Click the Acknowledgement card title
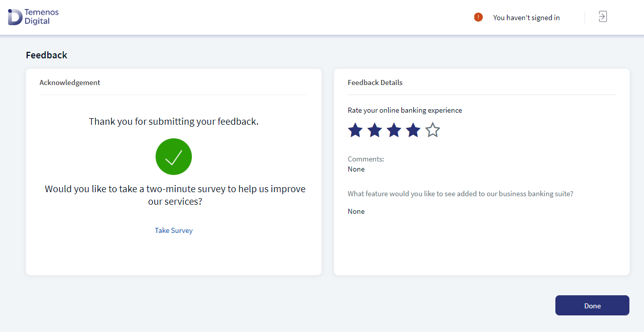This screenshot has width=644, height=332. 70,82
